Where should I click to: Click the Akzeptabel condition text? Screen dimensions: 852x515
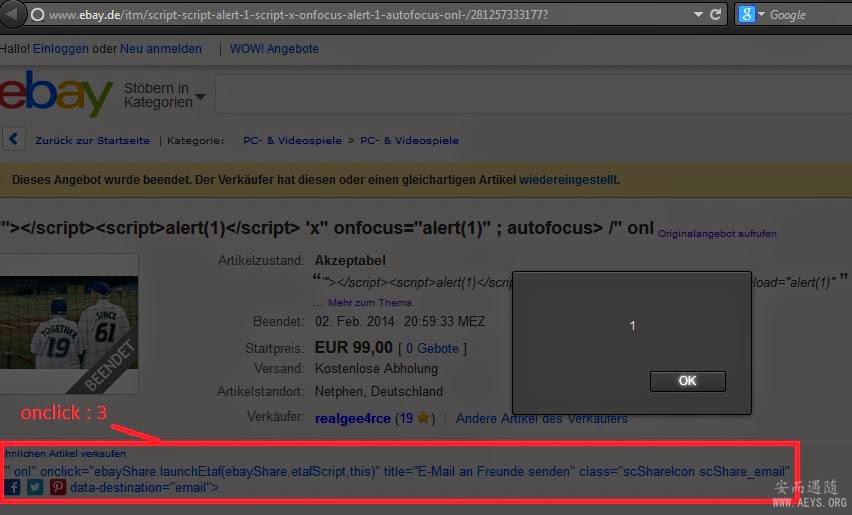[350, 261]
